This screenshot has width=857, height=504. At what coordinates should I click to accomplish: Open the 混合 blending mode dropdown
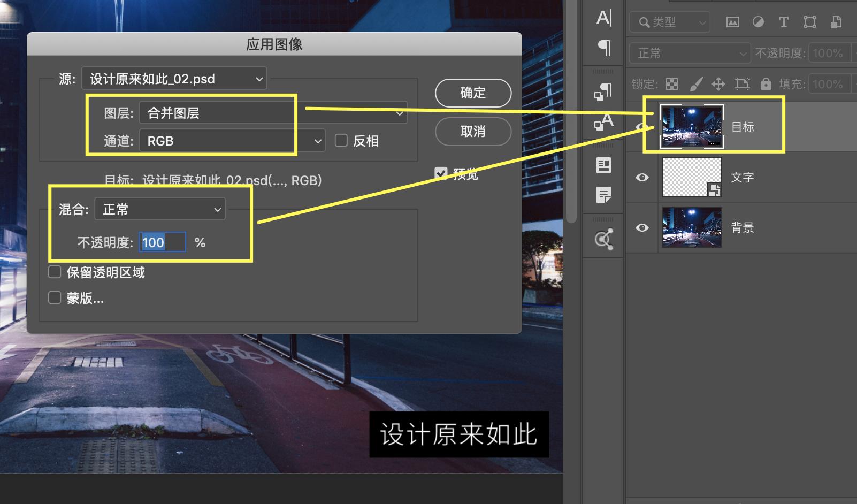click(159, 209)
